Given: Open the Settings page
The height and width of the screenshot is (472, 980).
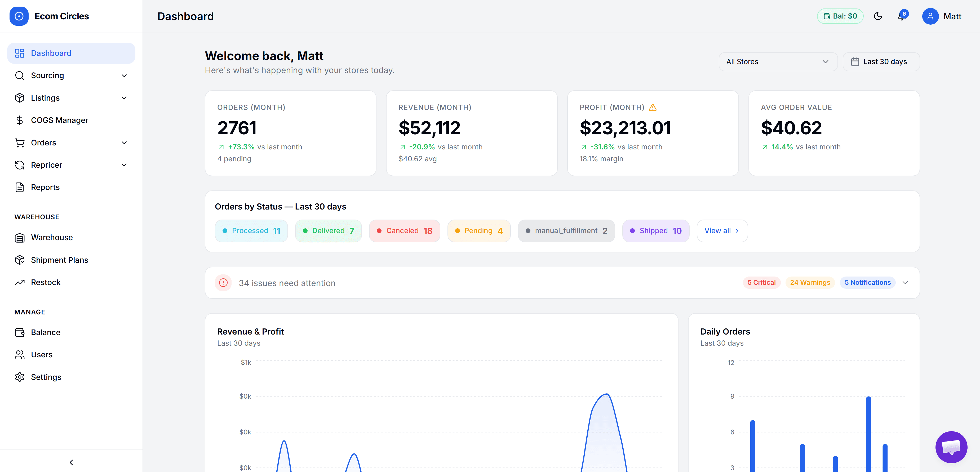Looking at the screenshot, I should [46, 377].
